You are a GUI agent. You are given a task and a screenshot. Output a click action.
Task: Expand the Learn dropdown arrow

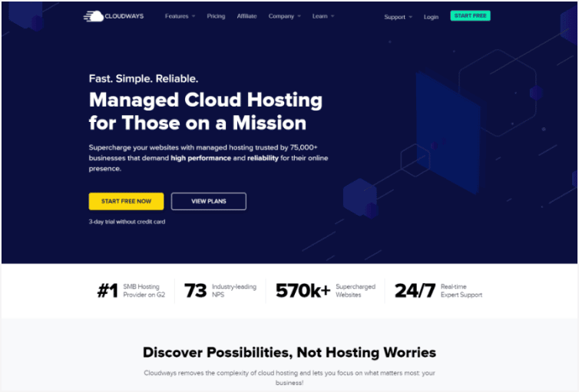(x=333, y=16)
